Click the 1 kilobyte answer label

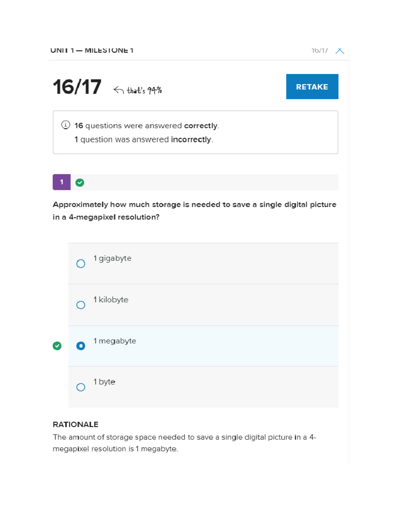(x=111, y=300)
